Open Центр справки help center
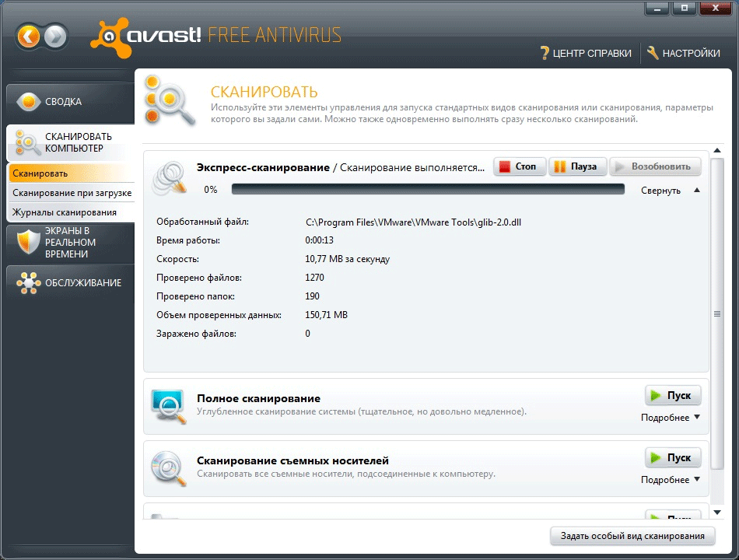 click(585, 54)
